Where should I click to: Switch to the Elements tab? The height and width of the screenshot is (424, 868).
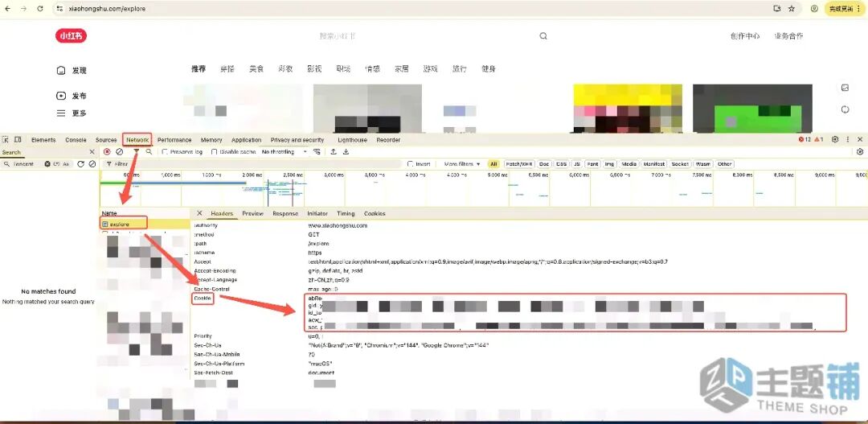(43, 140)
